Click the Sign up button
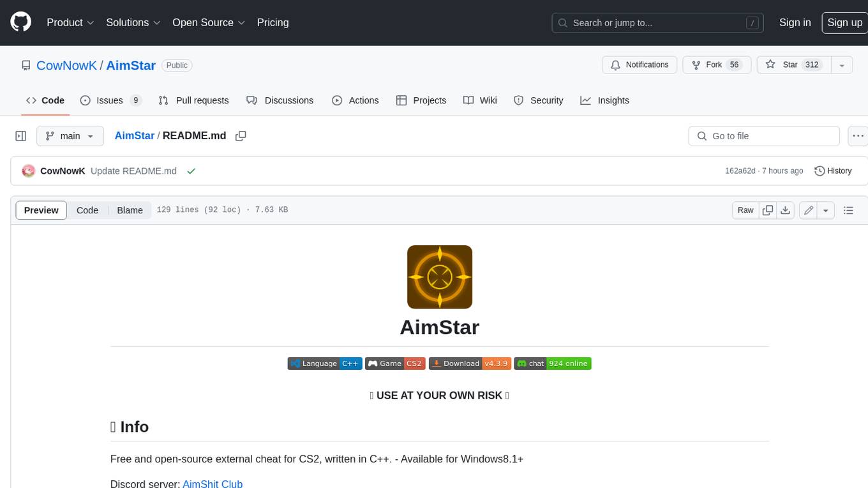The height and width of the screenshot is (488, 868). (x=844, y=22)
